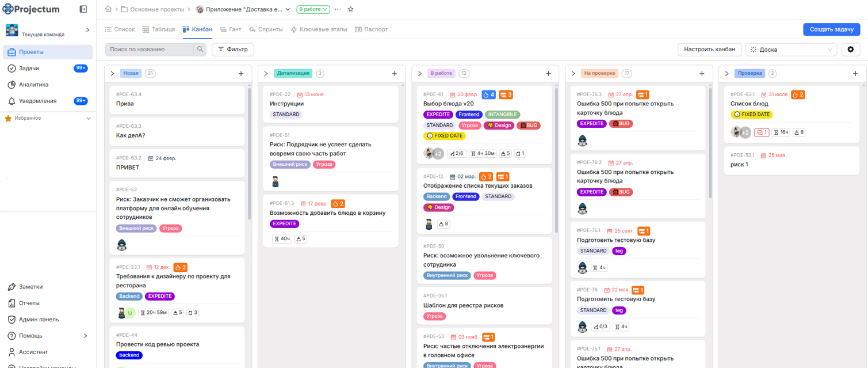
Task: Open Уведомления in the sidebar
Action: click(x=48, y=101)
